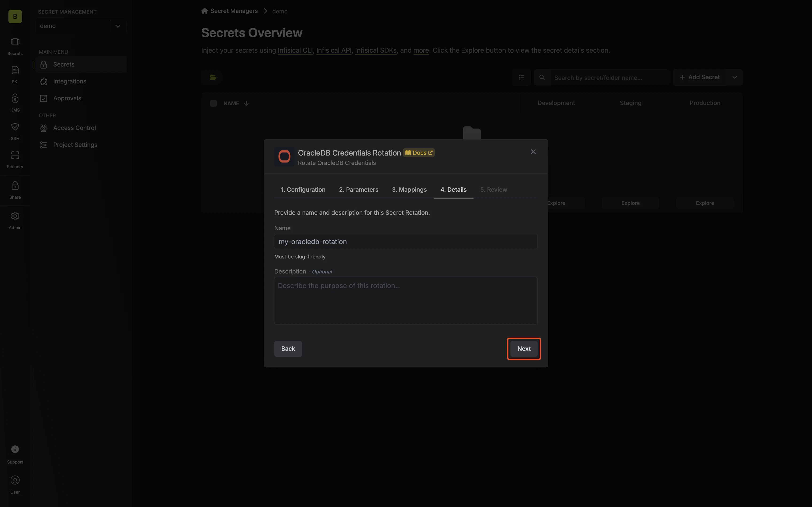Image resolution: width=812 pixels, height=507 pixels.
Task: Click the Add Secret button
Action: click(x=700, y=78)
